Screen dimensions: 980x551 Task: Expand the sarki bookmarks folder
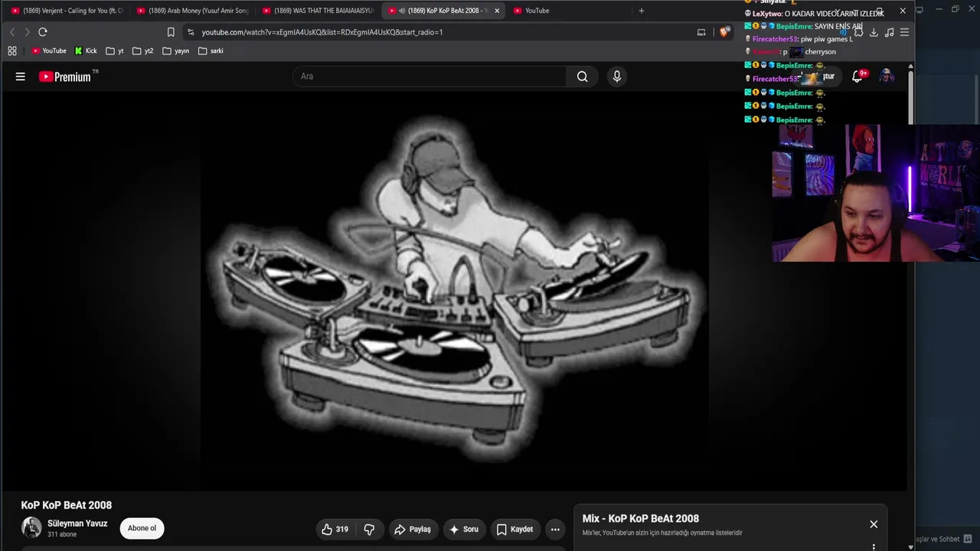coord(211,51)
